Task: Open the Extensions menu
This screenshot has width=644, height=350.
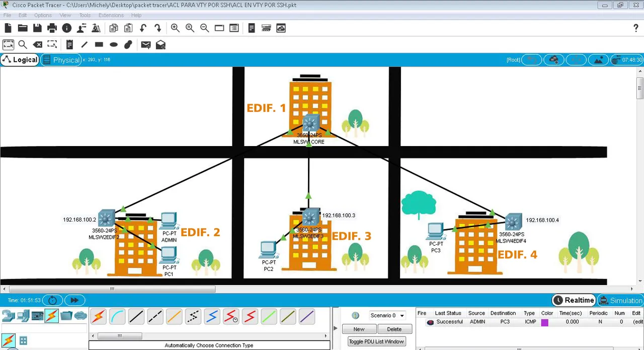Action: tap(111, 15)
